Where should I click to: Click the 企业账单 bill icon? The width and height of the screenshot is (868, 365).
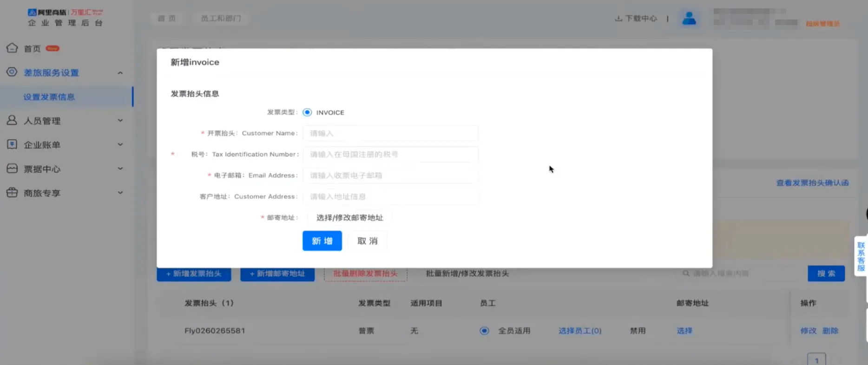(x=12, y=144)
